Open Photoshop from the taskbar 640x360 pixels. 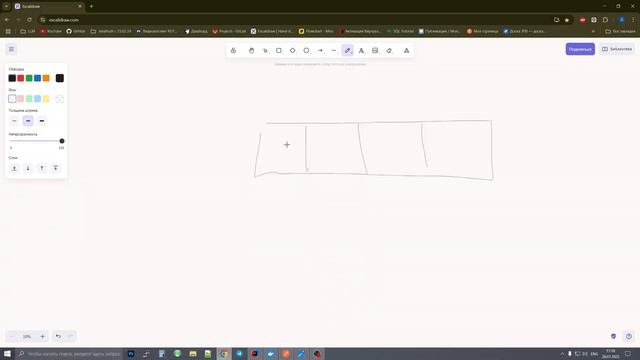click(131, 353)
